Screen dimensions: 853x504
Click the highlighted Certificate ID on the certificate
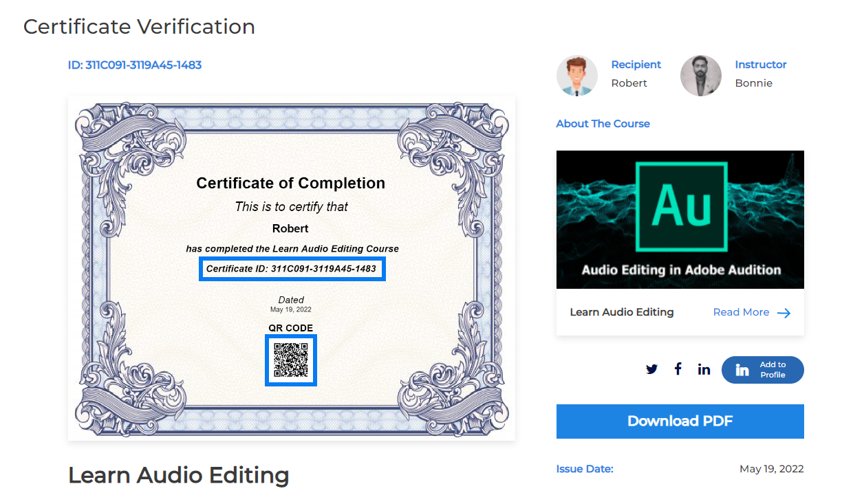click(292, 268)
